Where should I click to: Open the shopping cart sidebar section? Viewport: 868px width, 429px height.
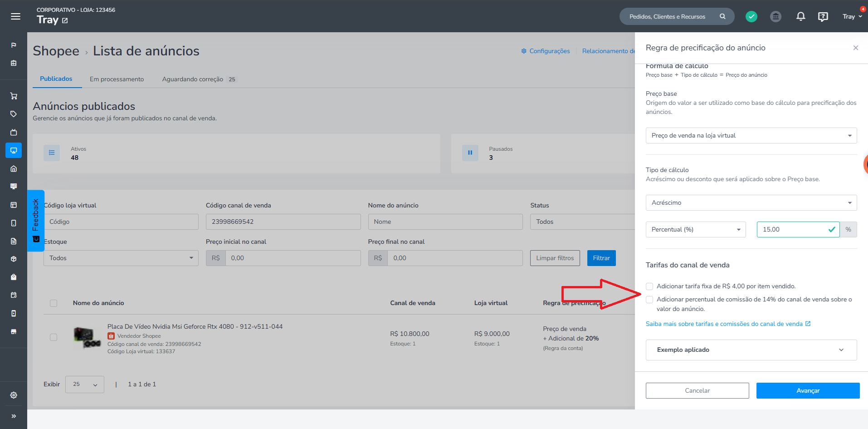tap(14, 96)
